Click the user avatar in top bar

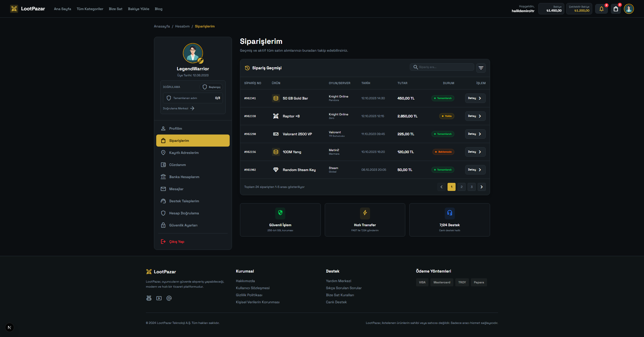629,9
